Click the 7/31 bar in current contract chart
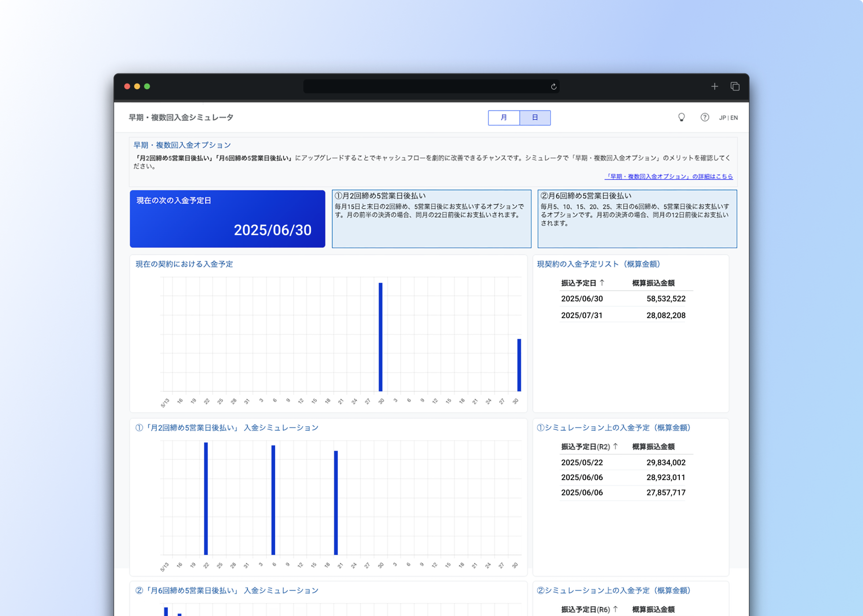 [x=519, y=365]
